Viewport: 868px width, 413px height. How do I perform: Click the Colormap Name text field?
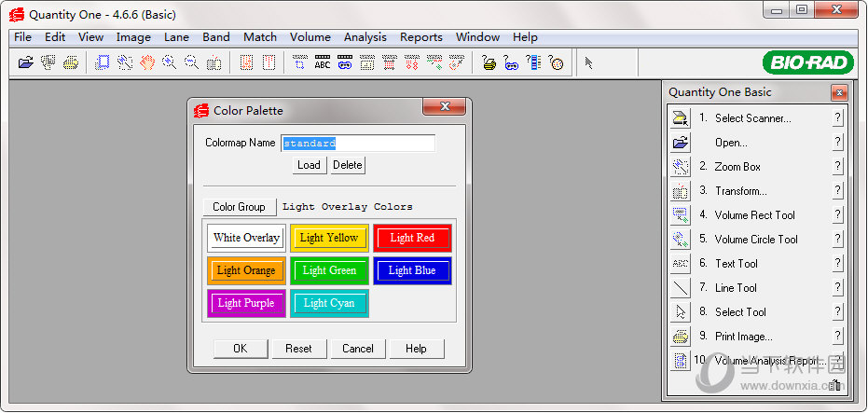click(x=358, y=144)
